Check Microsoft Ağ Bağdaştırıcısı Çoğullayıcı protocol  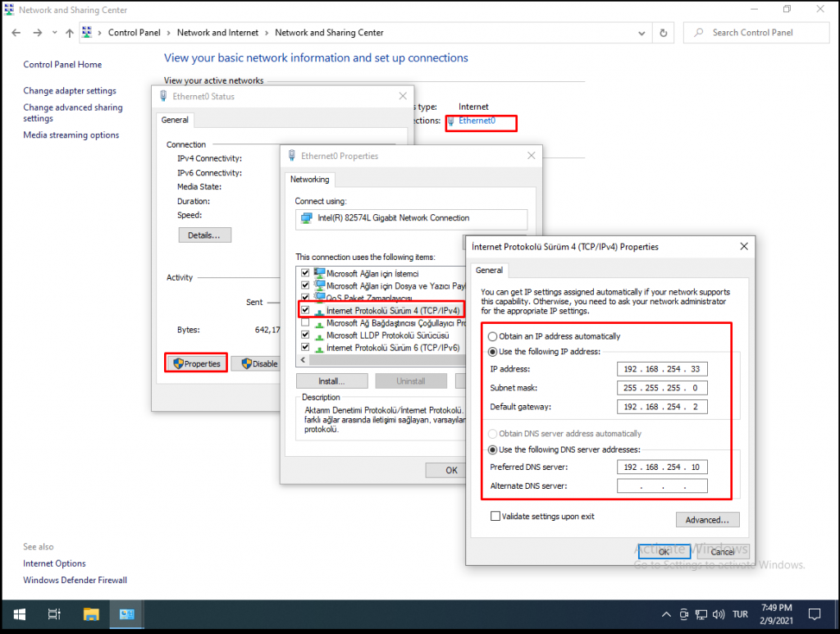(305, 323)
